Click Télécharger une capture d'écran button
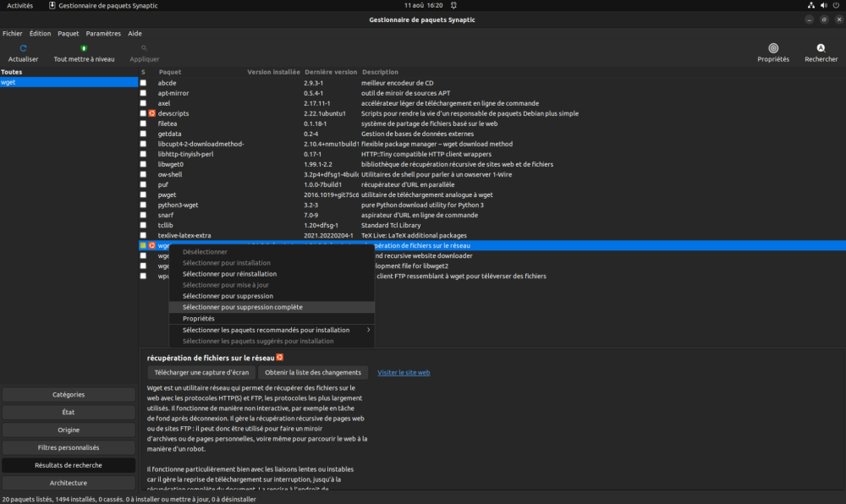Image resolution: width=846 pixels, height=504 pixels. 201,372
